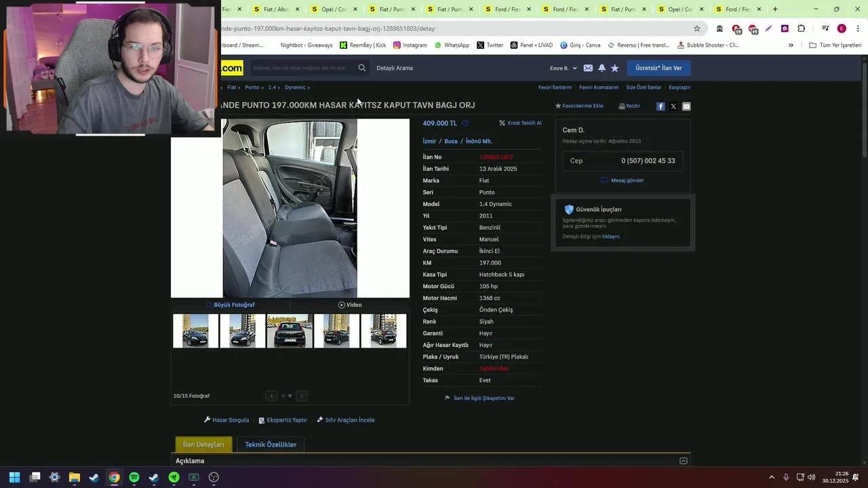Screen dimensions: 868x488
Task: Open the Büyük Fotoğraf view
Action: point(231,305)
